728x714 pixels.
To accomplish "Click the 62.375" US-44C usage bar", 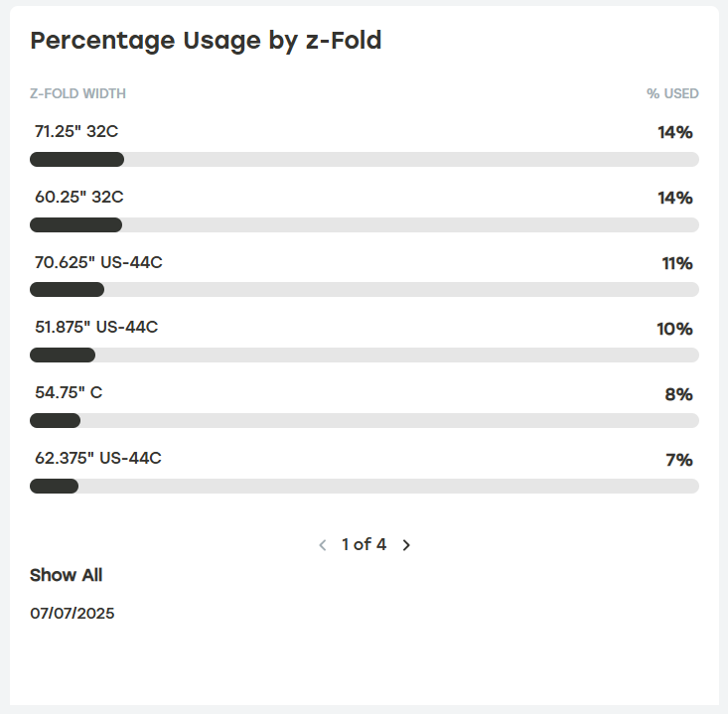I will (x=364, y=487).
